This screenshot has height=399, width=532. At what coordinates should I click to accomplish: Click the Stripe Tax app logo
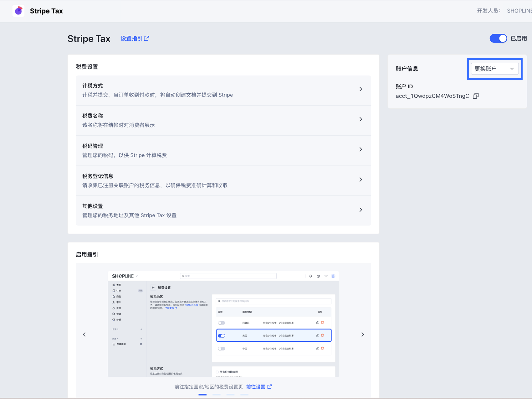pos(18,11)
